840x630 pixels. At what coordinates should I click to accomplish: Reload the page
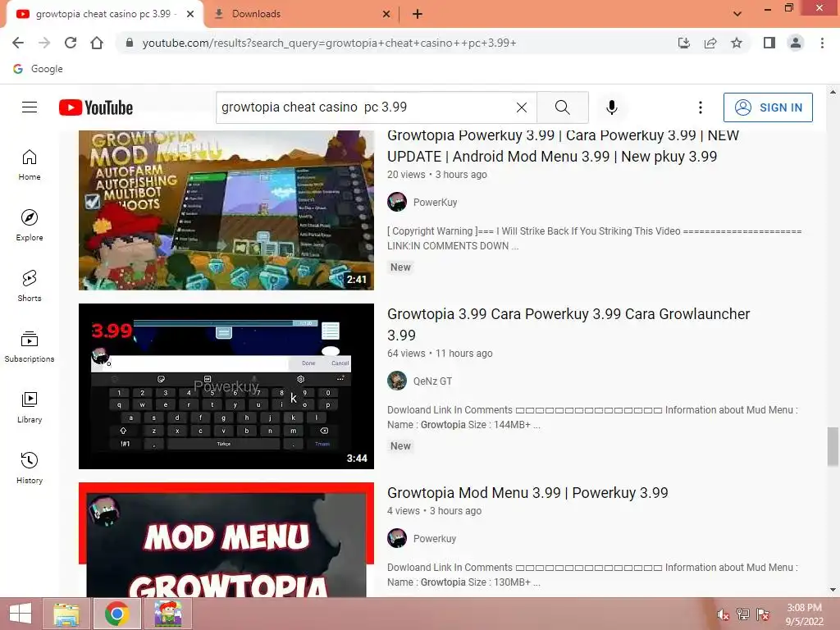pyautogui.click(x=71, y=43)
